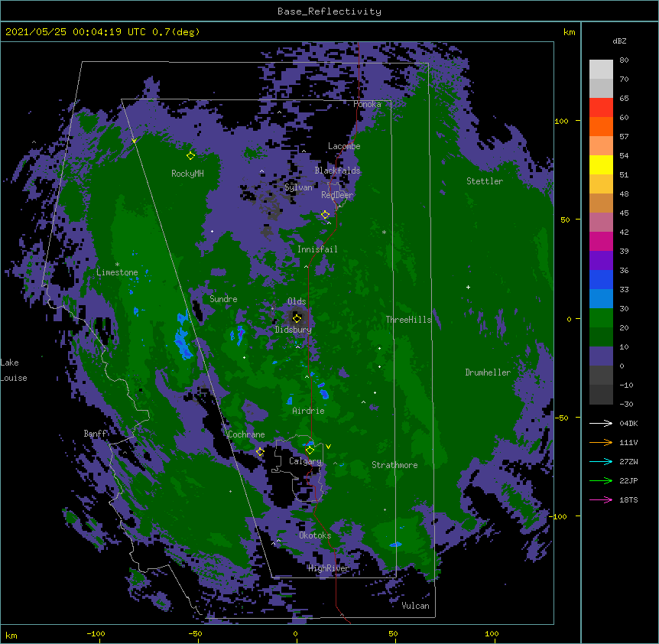Click the bright yellow swatch in dBZ legend
Image resolution: width=659 pixels, height=644 pixels.
tap(601, 164)
